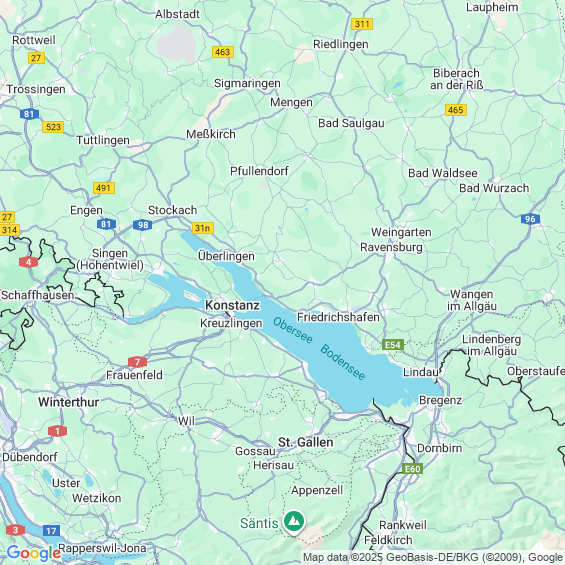
Task: Click the E54 green route shield
Action: click(393, 345)
